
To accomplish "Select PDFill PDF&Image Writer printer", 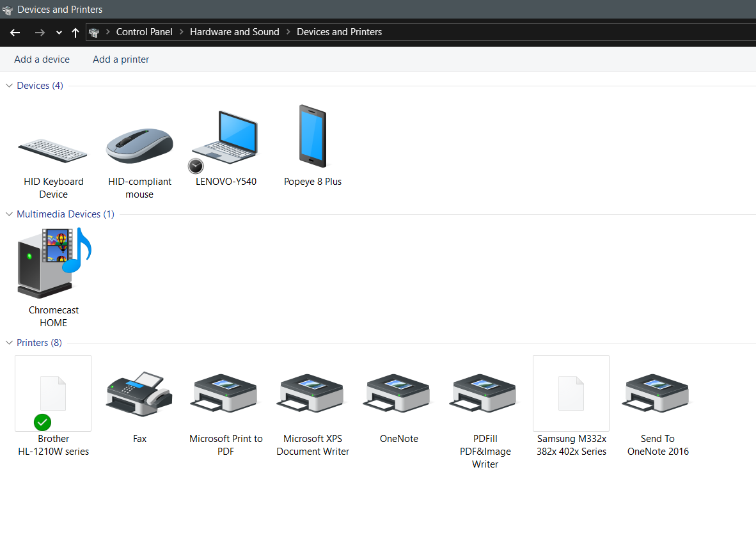I will pyautogui.click(x=485, y=393).
